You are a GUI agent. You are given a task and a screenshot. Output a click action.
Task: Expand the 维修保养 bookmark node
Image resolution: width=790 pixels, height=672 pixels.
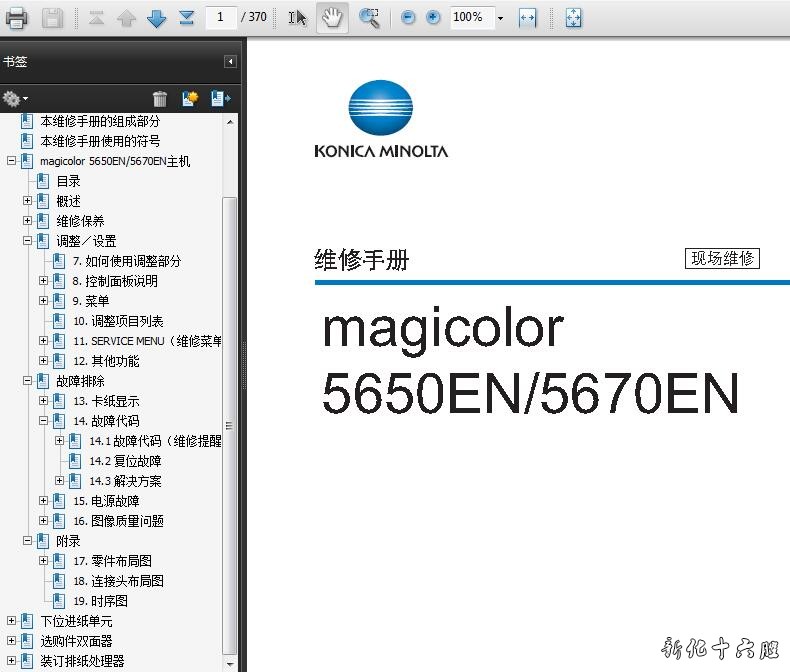coord(28,221)
